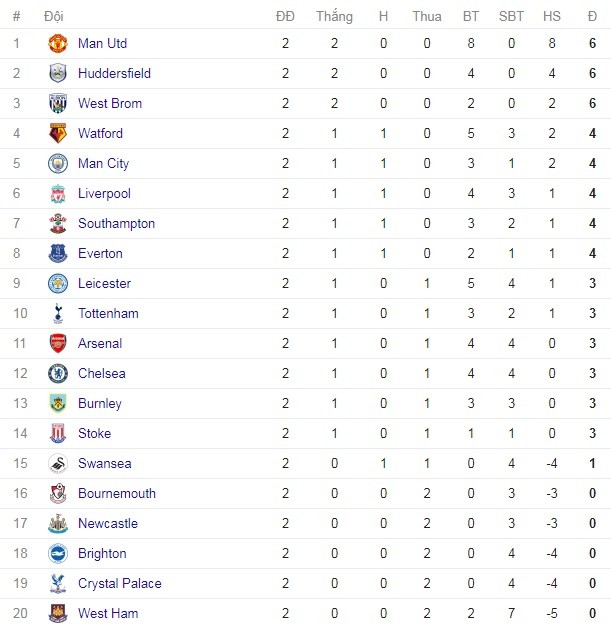
Task: Open the Leicester team link
Action: 104,283
